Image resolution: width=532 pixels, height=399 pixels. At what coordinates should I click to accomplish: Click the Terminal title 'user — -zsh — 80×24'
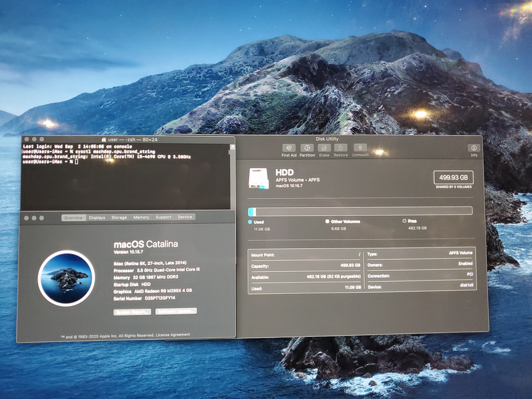pos(133,140)
